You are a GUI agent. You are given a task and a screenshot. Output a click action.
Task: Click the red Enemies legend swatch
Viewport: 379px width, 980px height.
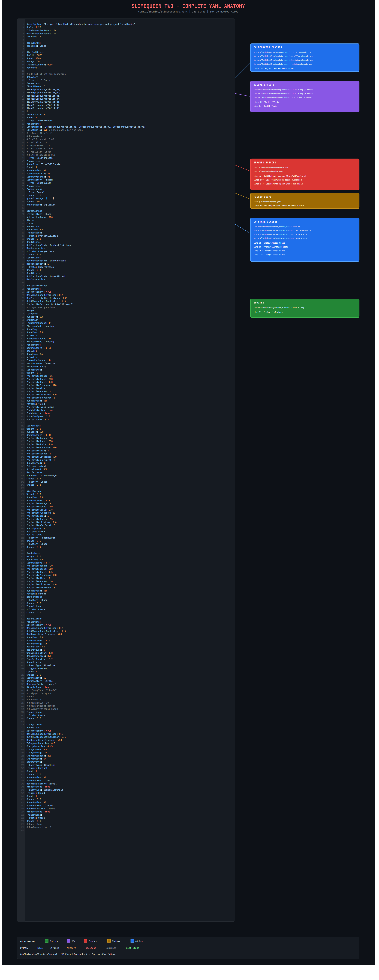click(x=86, y=941)
